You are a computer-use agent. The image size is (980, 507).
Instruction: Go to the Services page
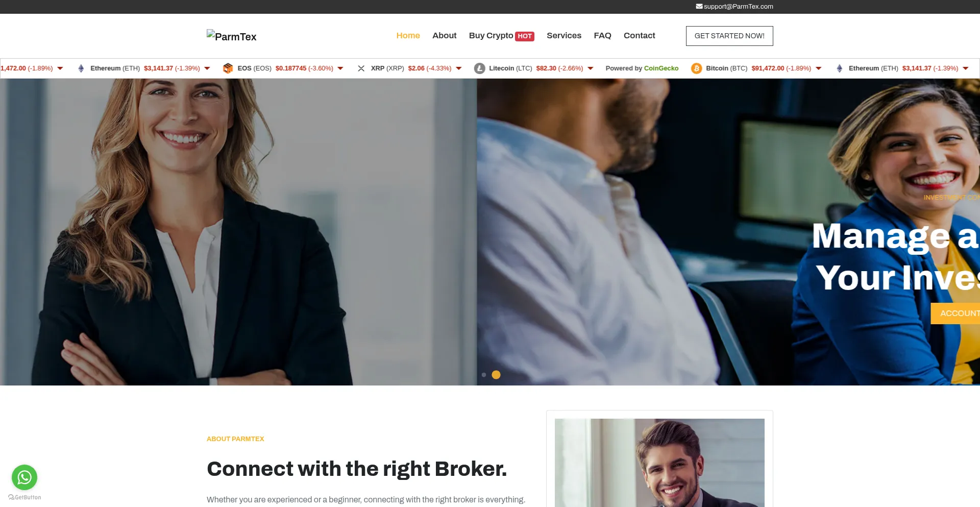[564, 36]
